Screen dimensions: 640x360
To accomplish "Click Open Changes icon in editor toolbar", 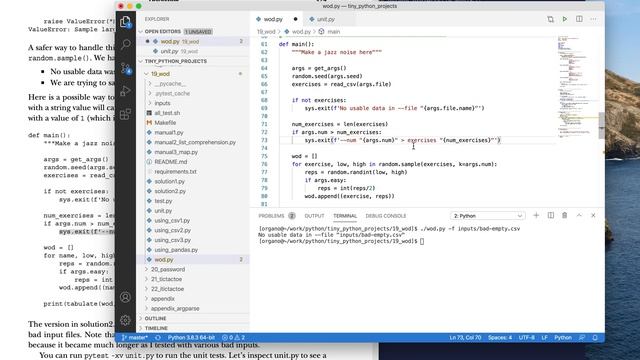I will click(551, 19).
